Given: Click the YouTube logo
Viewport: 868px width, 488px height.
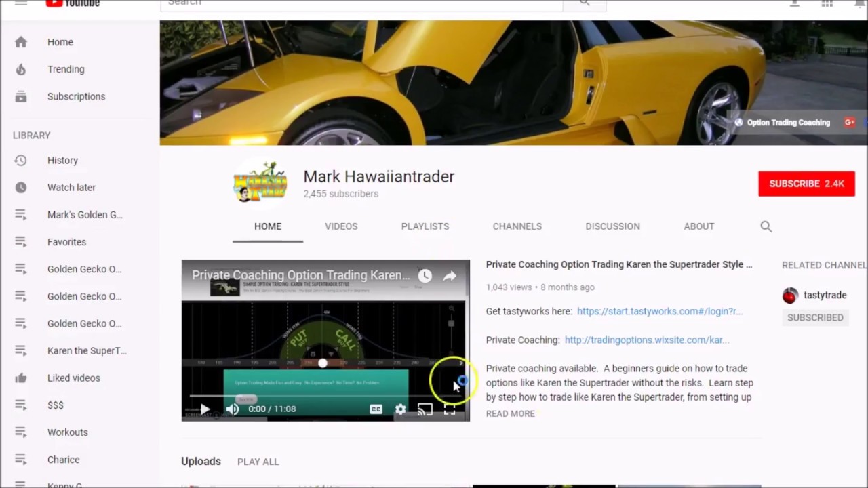Looking at the screenshot, I should [x=73, y=3].
